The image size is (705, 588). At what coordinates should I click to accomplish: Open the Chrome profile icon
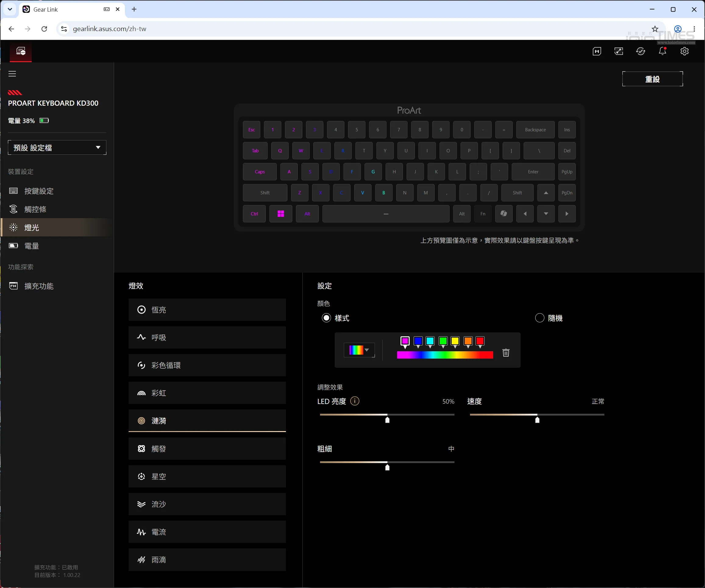click(678, 29)
